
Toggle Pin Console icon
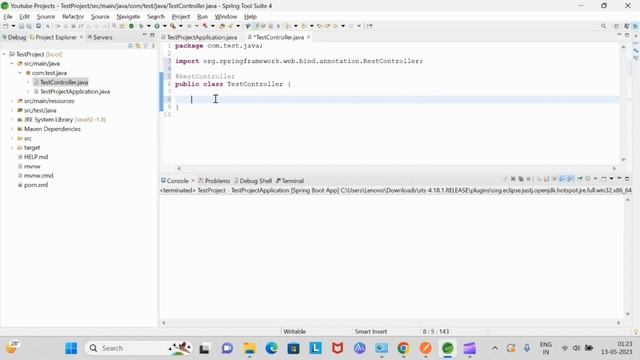(580, 179)
